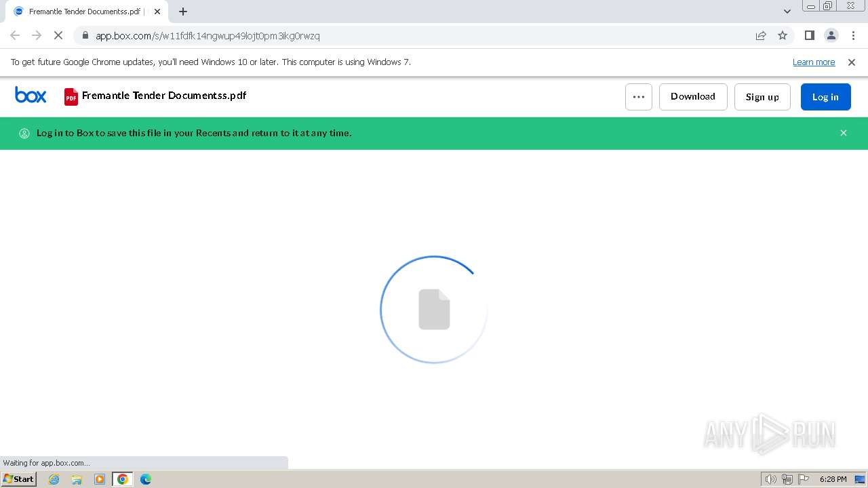The width and height of the screenshot is (868, 488).
Task: Open the media player taskbar icon
Action: (100, 479)
